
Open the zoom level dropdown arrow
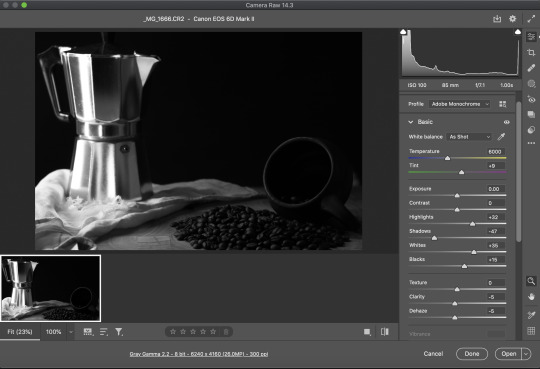pyautogui.click(x=71, y=332)
